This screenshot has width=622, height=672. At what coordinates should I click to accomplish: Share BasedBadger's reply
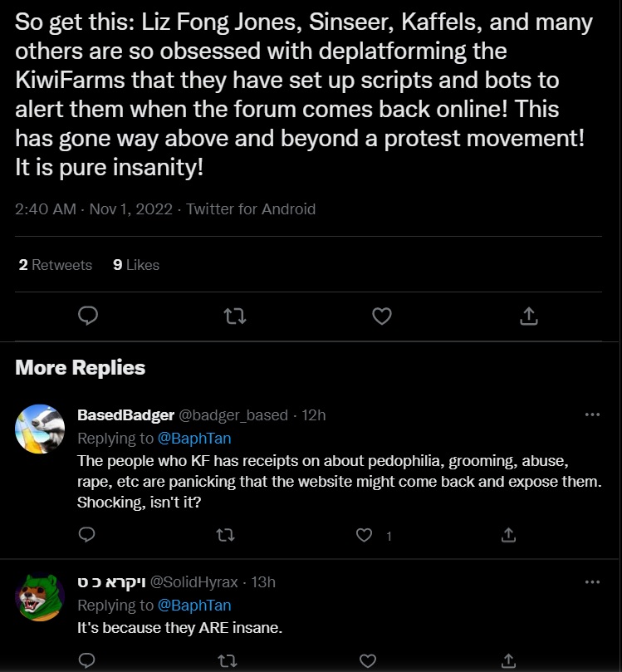(508, 534)
